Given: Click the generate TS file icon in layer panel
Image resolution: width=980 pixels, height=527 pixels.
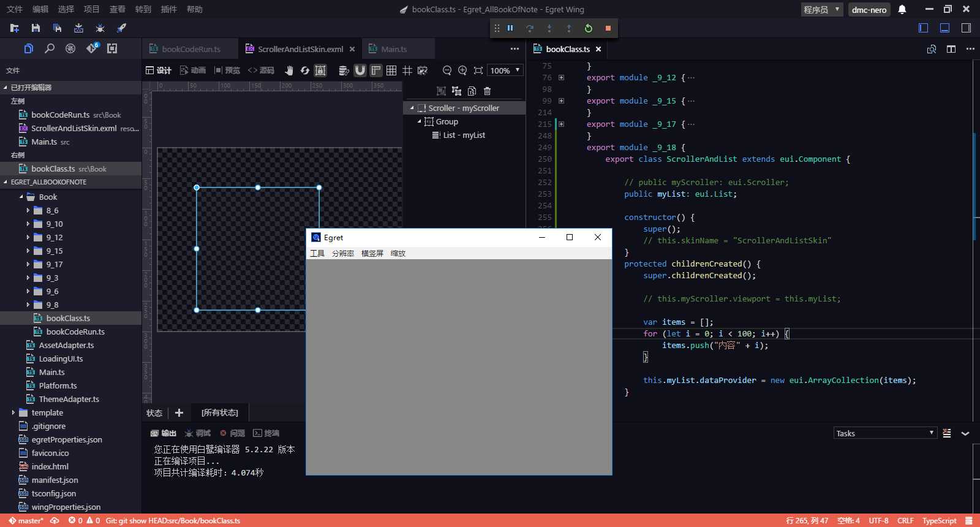Looking at the screenshot, I should (472, 91).
